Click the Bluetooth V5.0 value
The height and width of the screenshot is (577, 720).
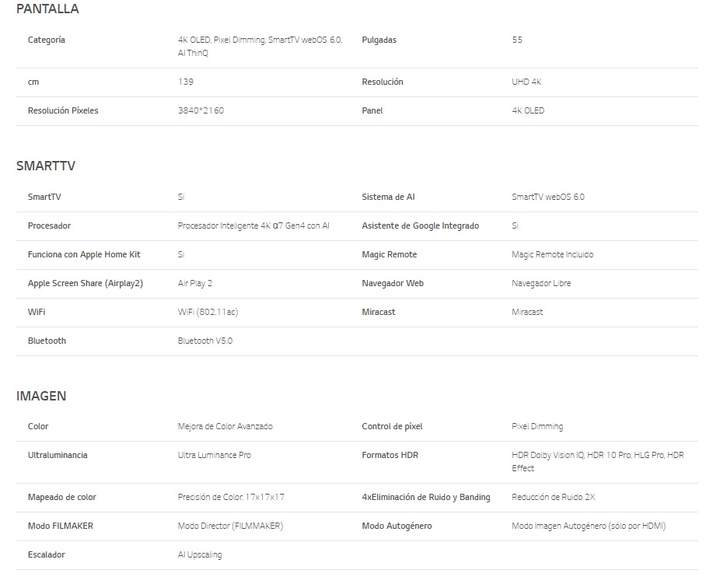pos(205,341)
